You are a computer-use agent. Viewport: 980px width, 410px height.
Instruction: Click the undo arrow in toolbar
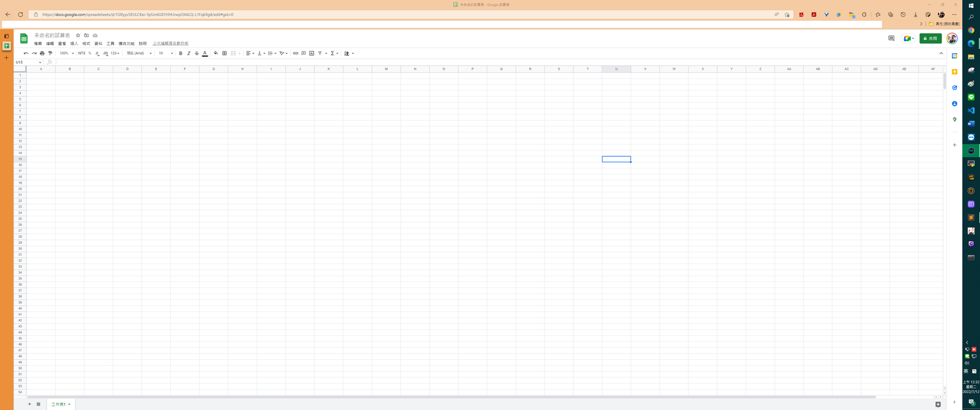pyautogui.click(x=26, y=53)
